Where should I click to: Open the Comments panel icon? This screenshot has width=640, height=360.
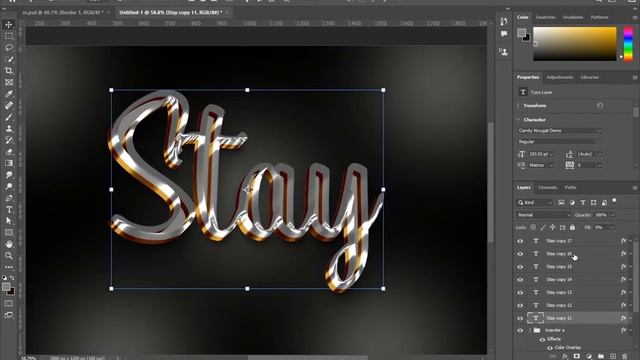[x=504, y=34]
